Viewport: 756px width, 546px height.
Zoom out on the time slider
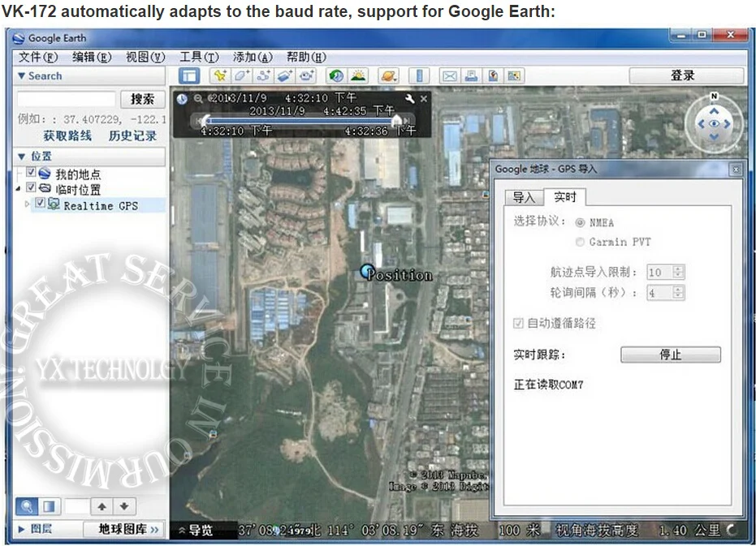point(197,98)
